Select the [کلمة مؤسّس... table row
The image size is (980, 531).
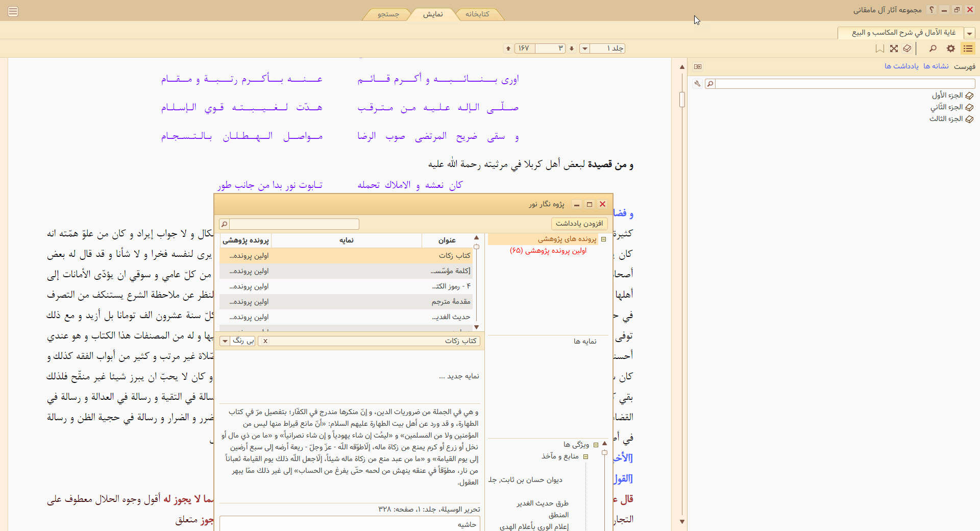click(x=346, y=271)
